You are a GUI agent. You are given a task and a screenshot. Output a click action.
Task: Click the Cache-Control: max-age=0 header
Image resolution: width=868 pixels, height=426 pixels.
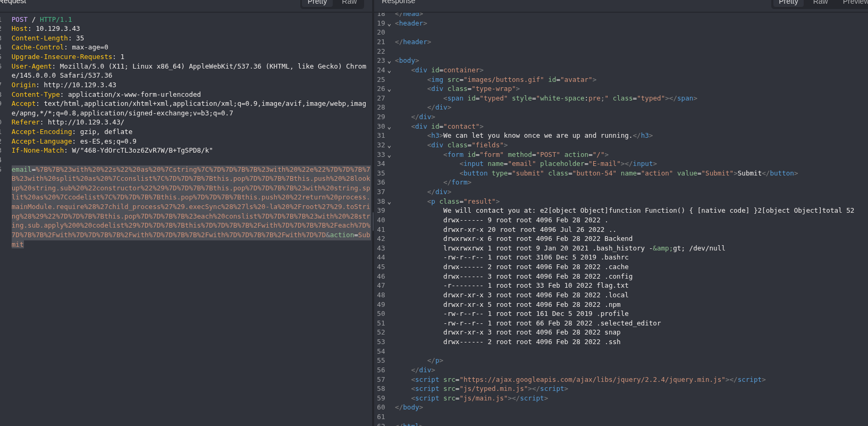[x=60, y=47]
